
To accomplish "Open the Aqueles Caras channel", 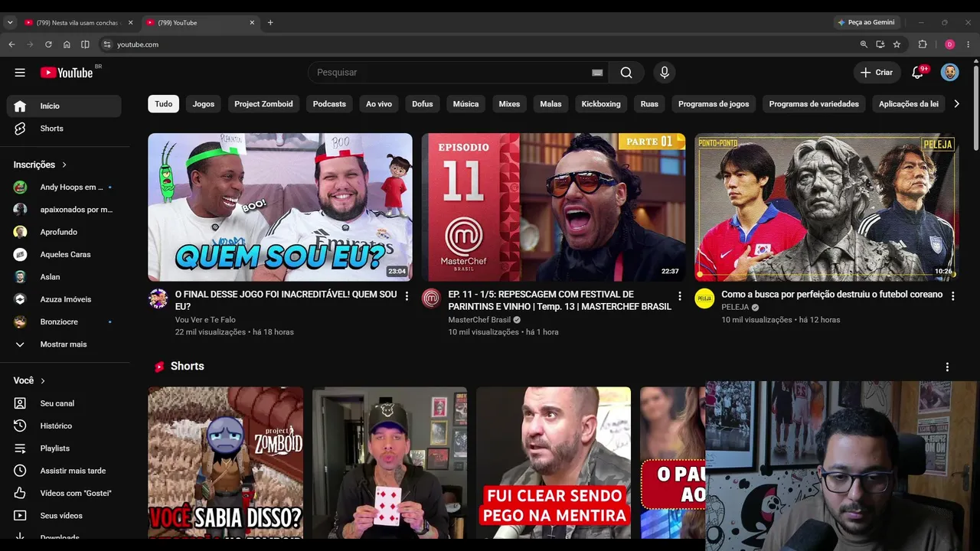I will [x=64, y=255].
